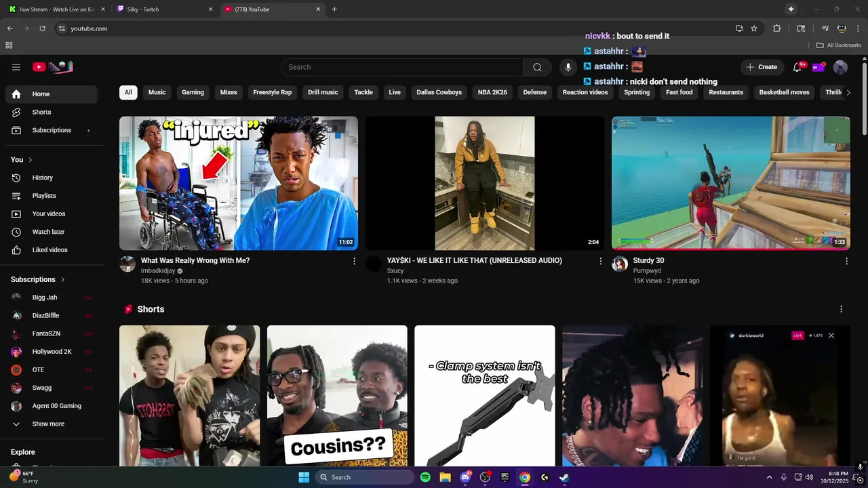The height and width of the screenshot is (488, 868).
Task: Select the Dallas Cowboys chip
Action: [439, 92]
